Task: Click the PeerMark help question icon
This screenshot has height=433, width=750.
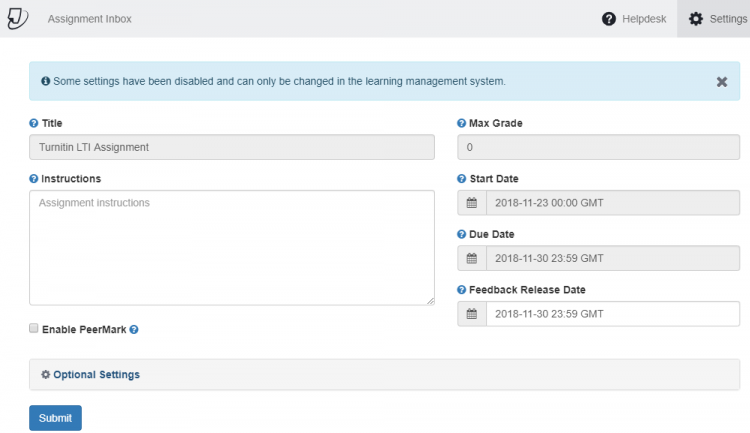Action: click(134, 329)
